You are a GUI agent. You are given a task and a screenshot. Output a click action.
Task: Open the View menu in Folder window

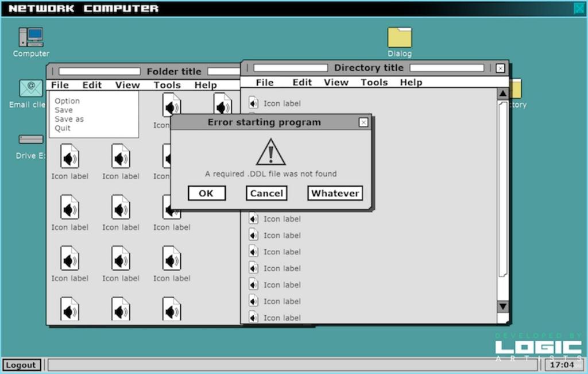click(127, 85)
